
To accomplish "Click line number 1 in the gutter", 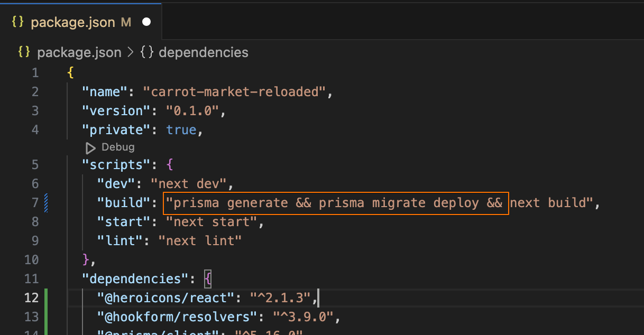I will point(35,73).
